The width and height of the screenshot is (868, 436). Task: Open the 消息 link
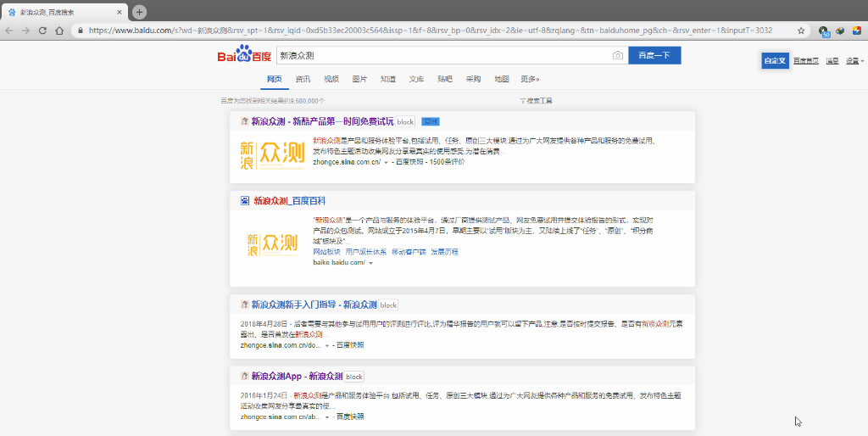(832, 61)
